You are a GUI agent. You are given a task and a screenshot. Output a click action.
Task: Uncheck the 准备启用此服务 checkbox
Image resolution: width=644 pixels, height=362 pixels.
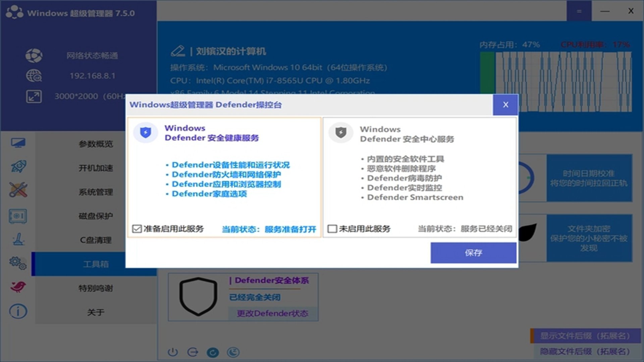tap(137, 229)
